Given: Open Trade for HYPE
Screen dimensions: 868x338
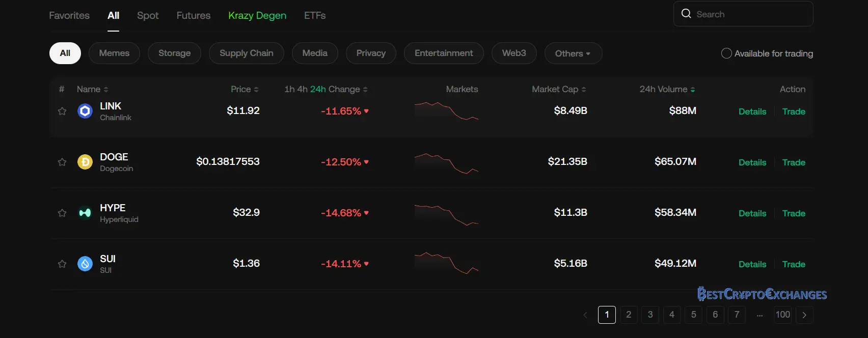Looking at the screenshot, I should pyautogui.click(x=794, y=213).
